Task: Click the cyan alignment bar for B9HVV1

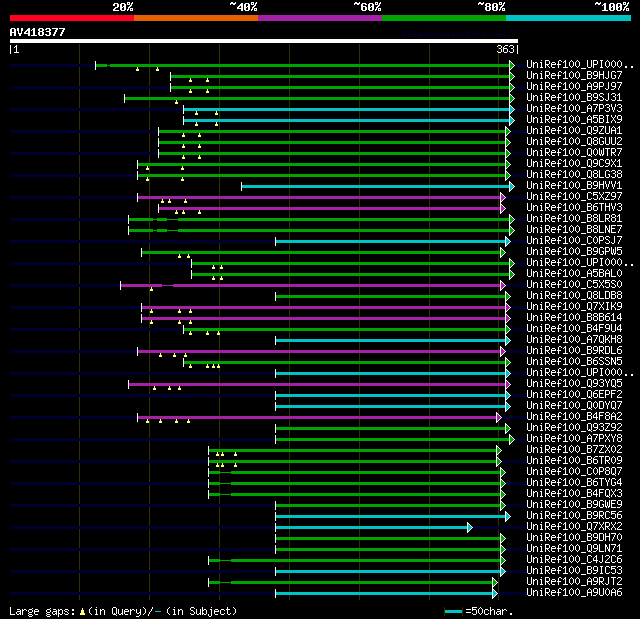Action: click(376, 186)
